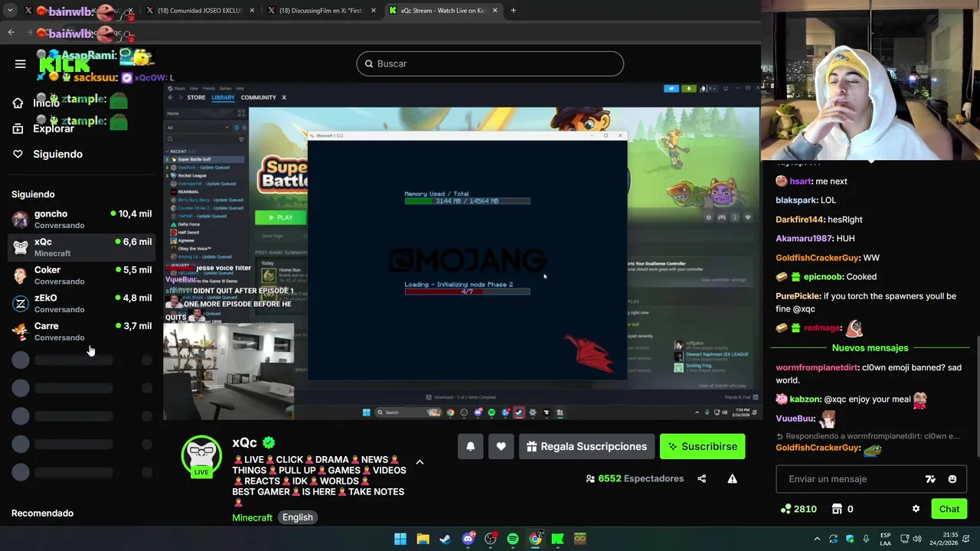Toggle the sidebar with the hamburger menu
The height and width of the screenshot is (551, 980).
pyautogui.click(x=21, y=64)
